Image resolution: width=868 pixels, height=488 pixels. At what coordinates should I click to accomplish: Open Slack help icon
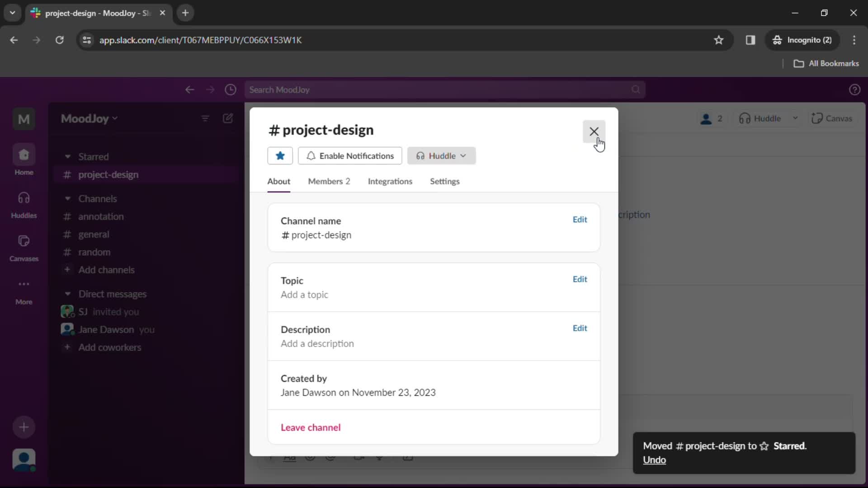point(854,89)
